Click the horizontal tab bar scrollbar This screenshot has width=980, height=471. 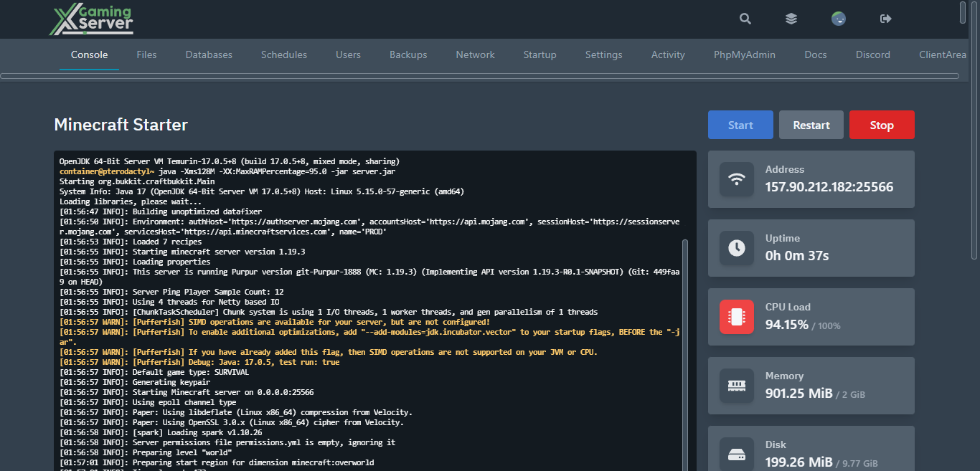tap(479, 75)
